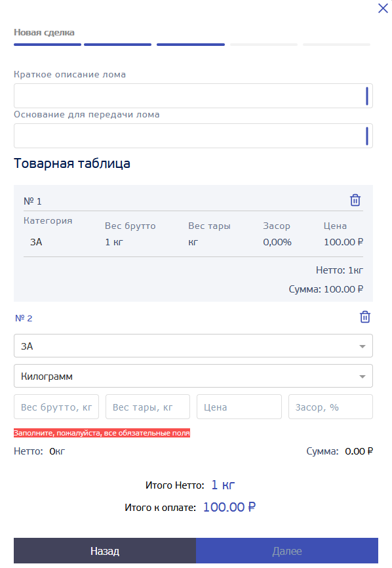Screen dimensions: 392x568
Task: Select the fourth inactive progress step
Action: pos(264,45)
